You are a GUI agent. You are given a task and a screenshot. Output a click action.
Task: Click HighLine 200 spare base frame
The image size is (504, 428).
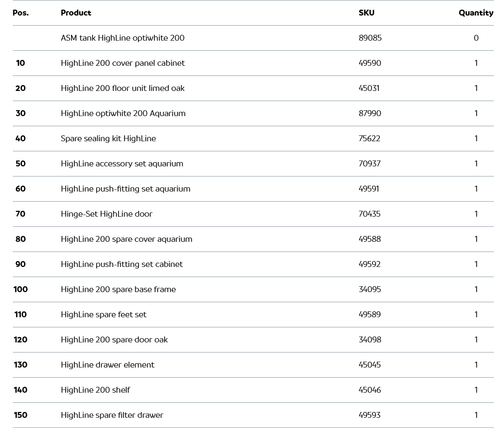[118, 289]
